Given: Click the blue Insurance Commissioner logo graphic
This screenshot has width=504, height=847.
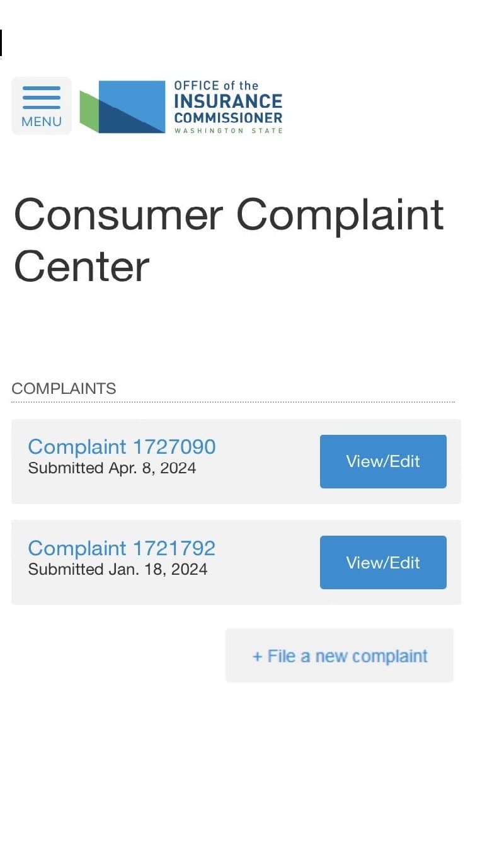Looking at the screenshot, I should (132, 107).
